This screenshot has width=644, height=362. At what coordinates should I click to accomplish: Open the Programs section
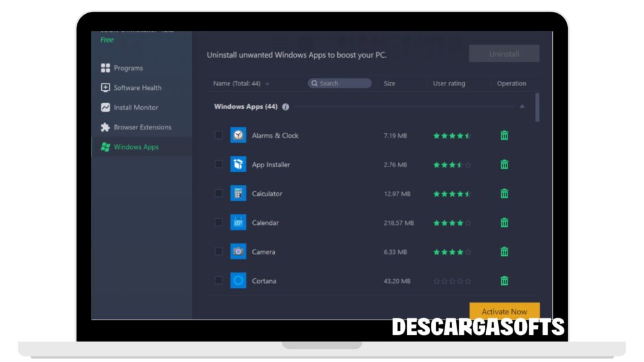pos(128,68)
